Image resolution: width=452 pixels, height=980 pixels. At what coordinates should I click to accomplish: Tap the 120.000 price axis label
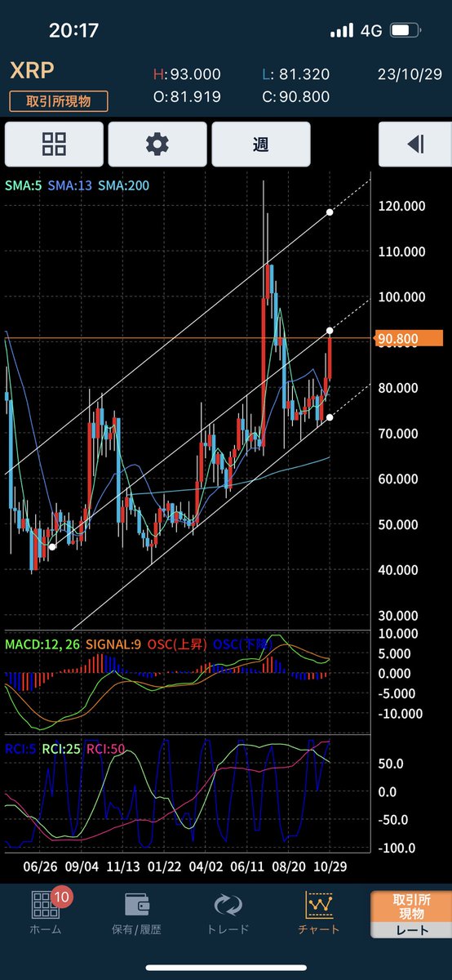pos(401,207)
